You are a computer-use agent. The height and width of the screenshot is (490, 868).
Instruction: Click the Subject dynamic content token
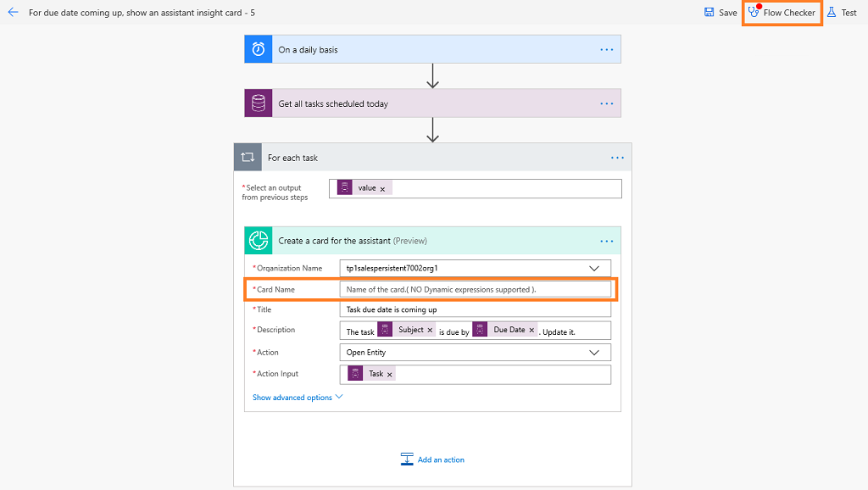point(406,330)
